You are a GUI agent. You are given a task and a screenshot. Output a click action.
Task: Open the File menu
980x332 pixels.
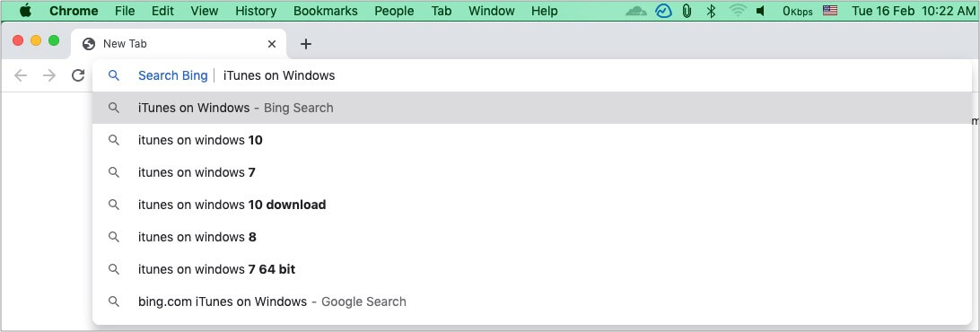(125, 11)
